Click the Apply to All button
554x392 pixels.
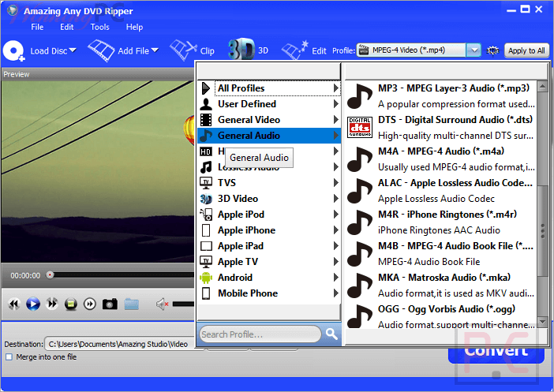(x=526, y=50)
